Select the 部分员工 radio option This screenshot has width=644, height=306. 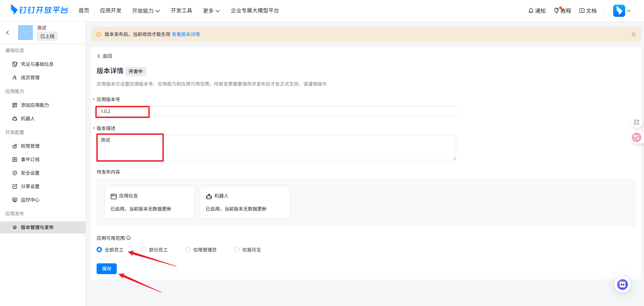click(x=144, y=250)
